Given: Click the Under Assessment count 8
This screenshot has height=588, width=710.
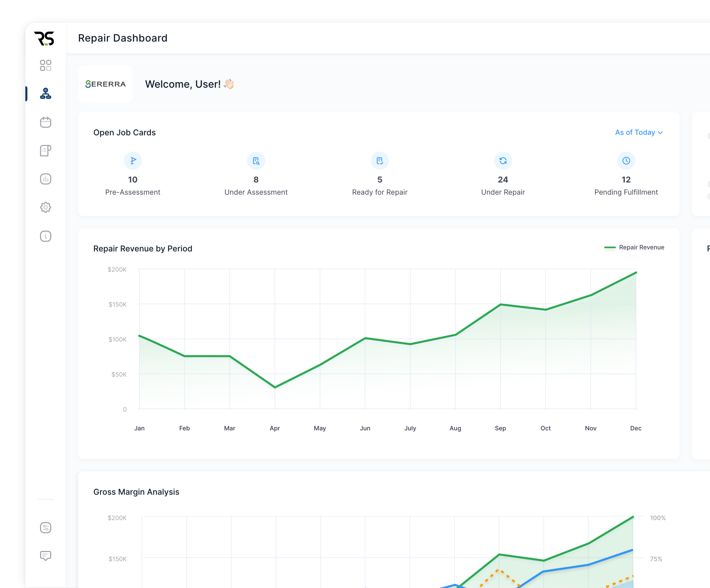Looking at the screenshot, I should pos(256,179).
